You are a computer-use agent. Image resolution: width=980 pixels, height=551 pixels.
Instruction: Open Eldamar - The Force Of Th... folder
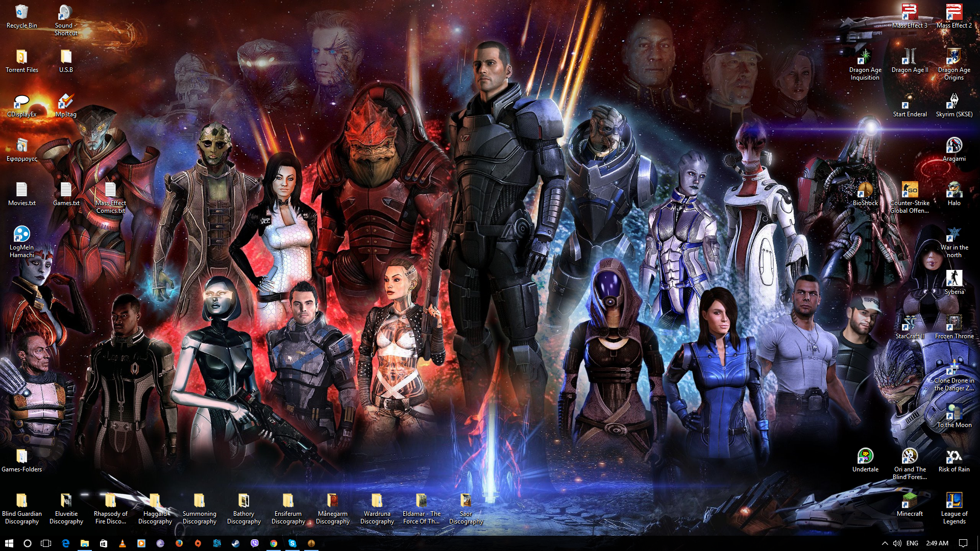421,509
